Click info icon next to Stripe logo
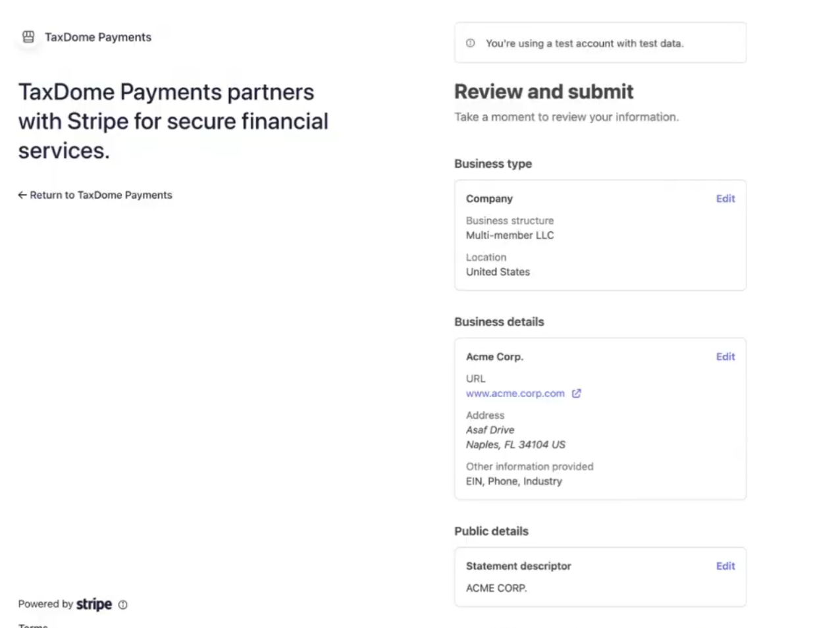Screen dimensions: 840x628 tap(123, 604)
